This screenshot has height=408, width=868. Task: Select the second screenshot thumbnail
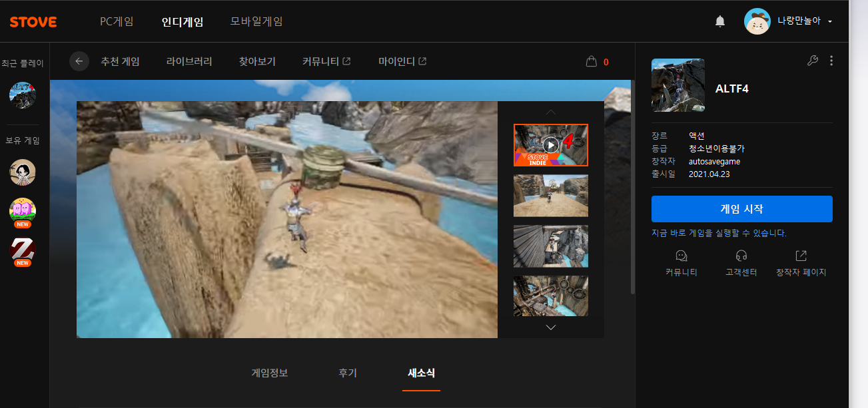551,196
